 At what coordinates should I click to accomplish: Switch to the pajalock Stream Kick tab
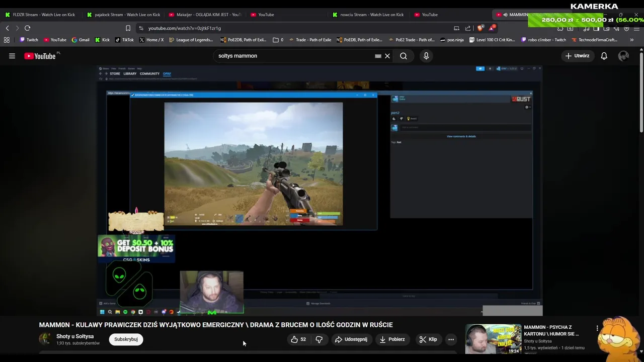pos(123,15)
